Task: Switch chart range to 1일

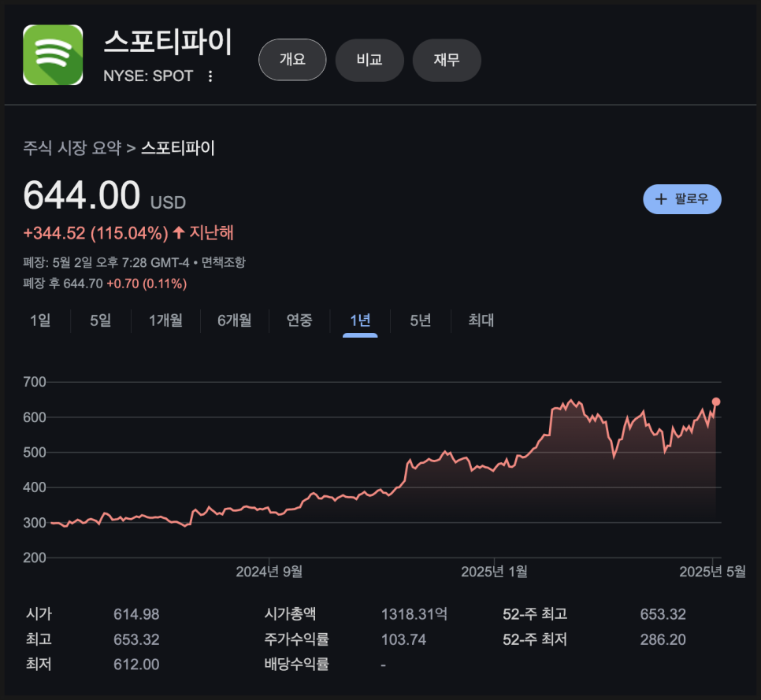Action: tap(40, 320)
